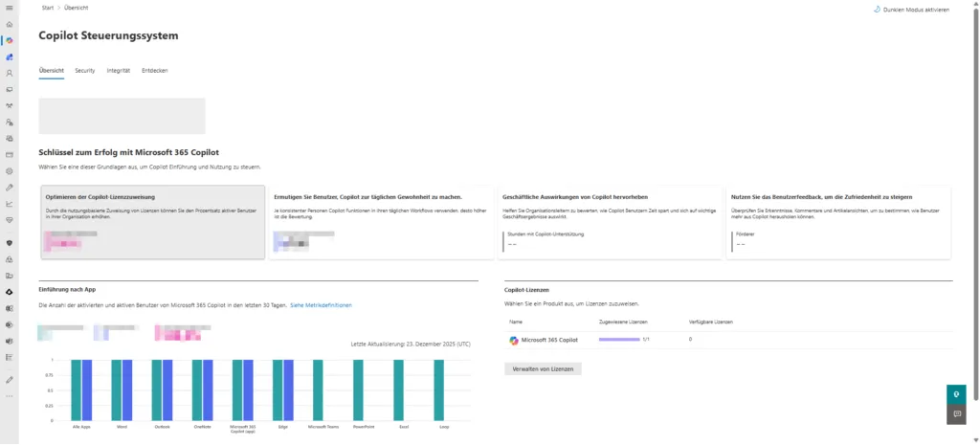Screen dimensions: 980x445
Task: Click the pencil customize navigation icon
Action: (x=10, y=378)
